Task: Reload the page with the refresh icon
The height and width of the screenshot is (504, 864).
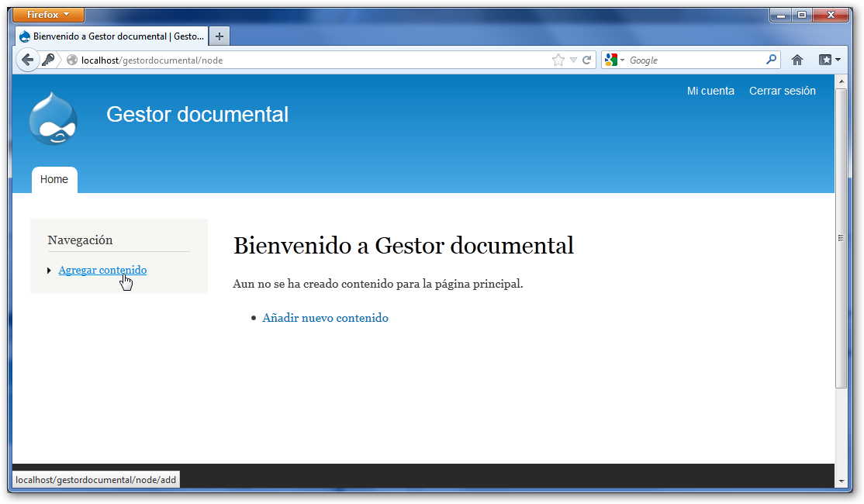Action: click(x=587, y=60)
